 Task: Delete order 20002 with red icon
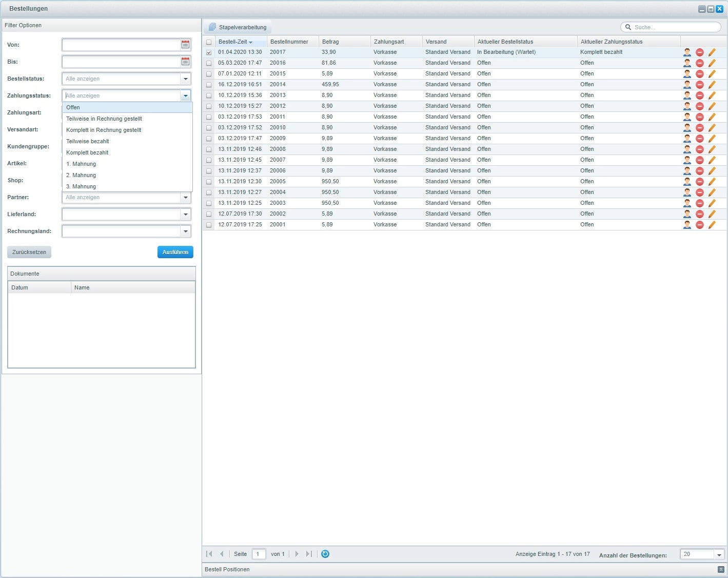699,214
